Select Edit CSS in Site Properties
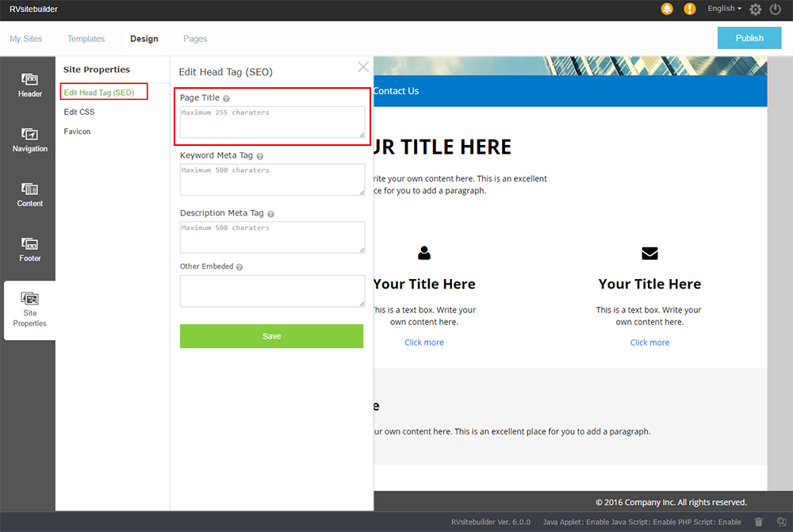Viewport: 793px width, 532px height. tap(79, 112)
